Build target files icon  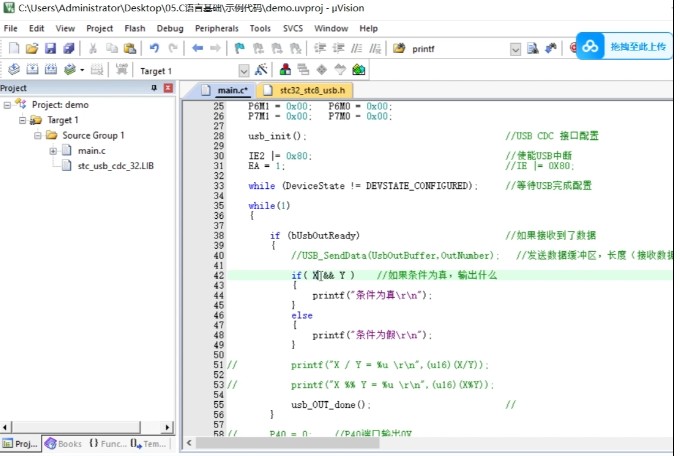(x=33, y=69)
